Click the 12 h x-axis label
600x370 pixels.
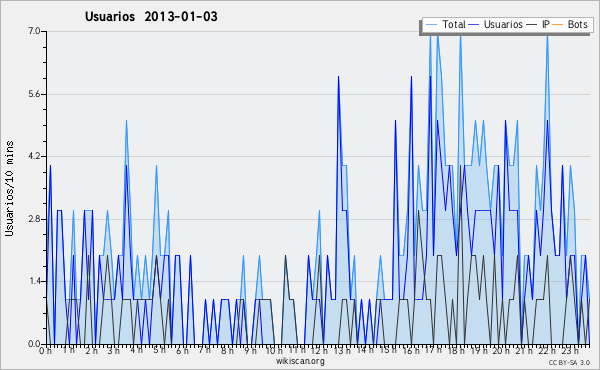tap(319, 351)
